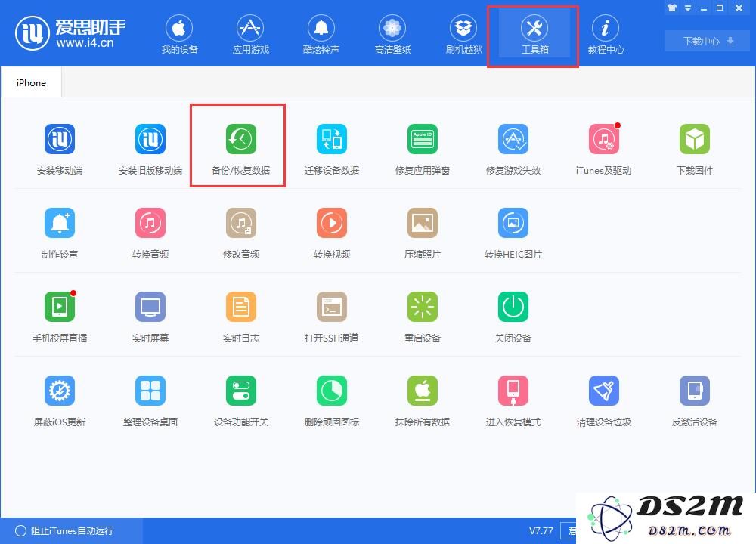
Task: Launch 安装移动端 tool
Action: (x=60, y=150)
